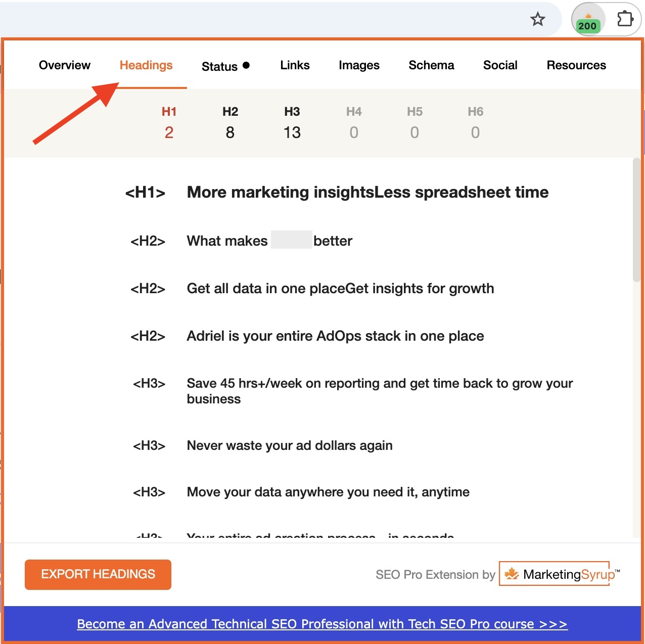The width and height of the screenshot is (645, 644).
Task: Open the Tech SEO Pro course link
Action: (x=322, y=624)
